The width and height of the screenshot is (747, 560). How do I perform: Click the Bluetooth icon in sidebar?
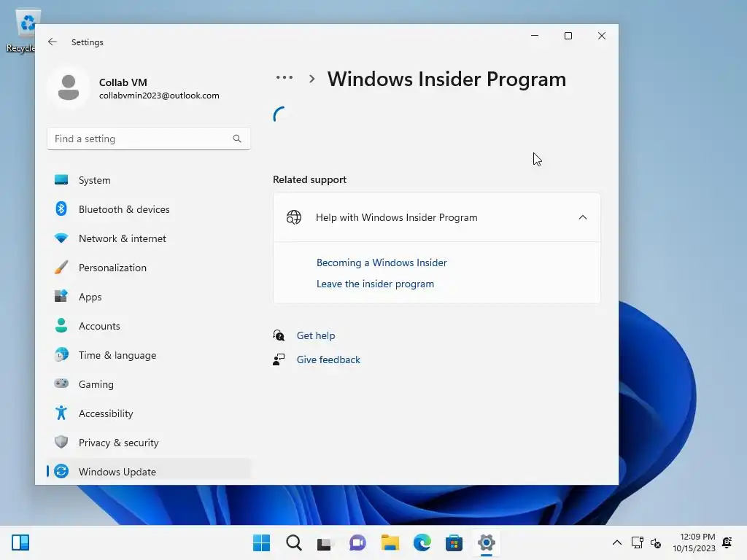coord(61,209)
